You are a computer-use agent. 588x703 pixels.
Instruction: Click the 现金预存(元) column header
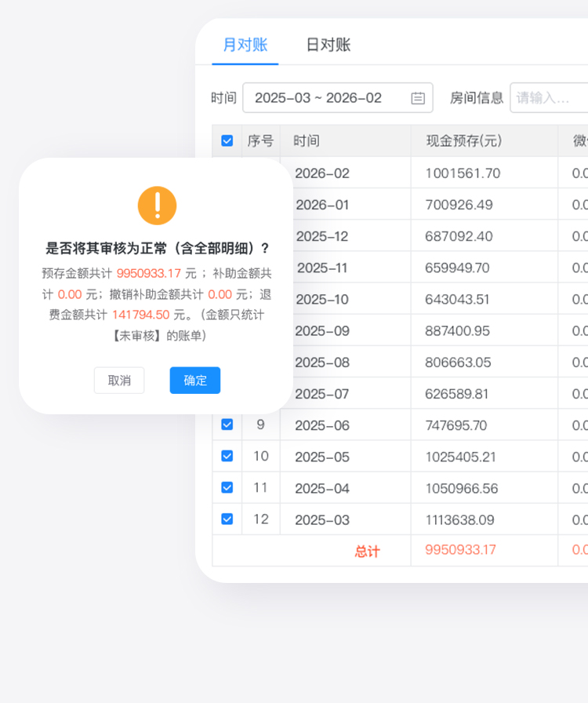463,141
